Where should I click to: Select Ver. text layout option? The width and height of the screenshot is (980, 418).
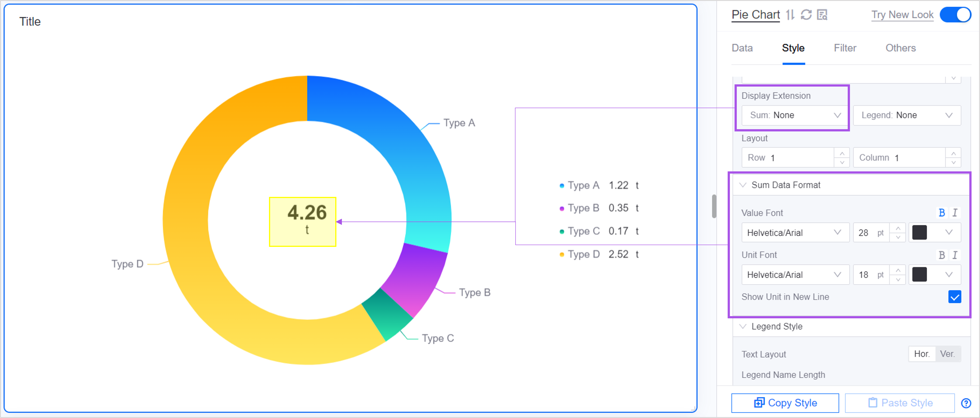point(947,354)
